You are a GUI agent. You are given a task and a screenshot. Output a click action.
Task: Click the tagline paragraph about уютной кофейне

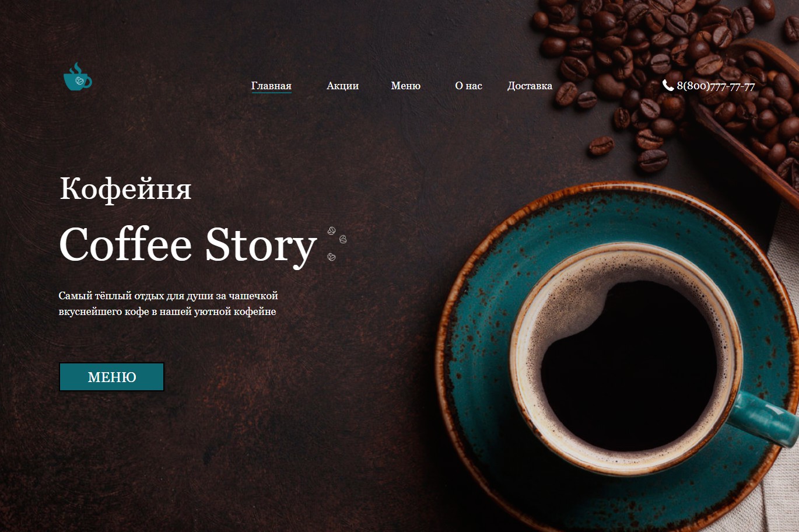coord(168,303)
